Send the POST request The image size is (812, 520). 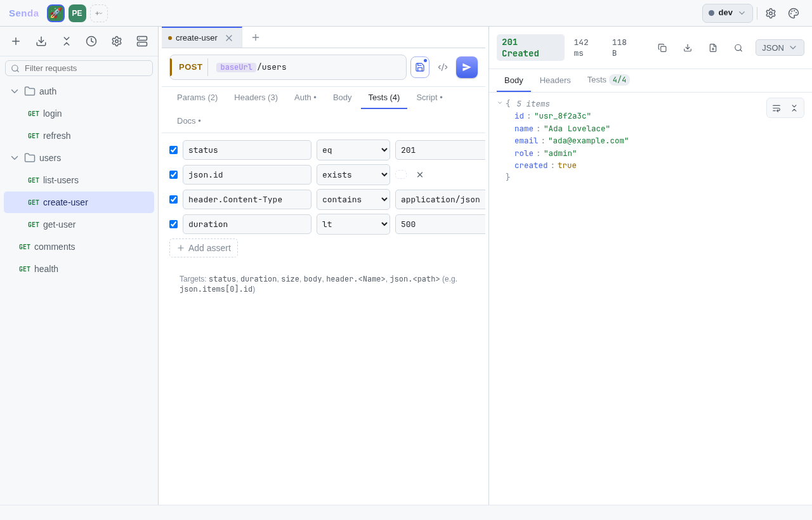467,67
